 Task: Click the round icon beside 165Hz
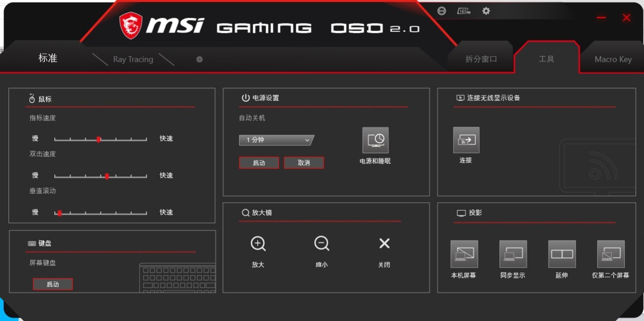coord(441,11)
